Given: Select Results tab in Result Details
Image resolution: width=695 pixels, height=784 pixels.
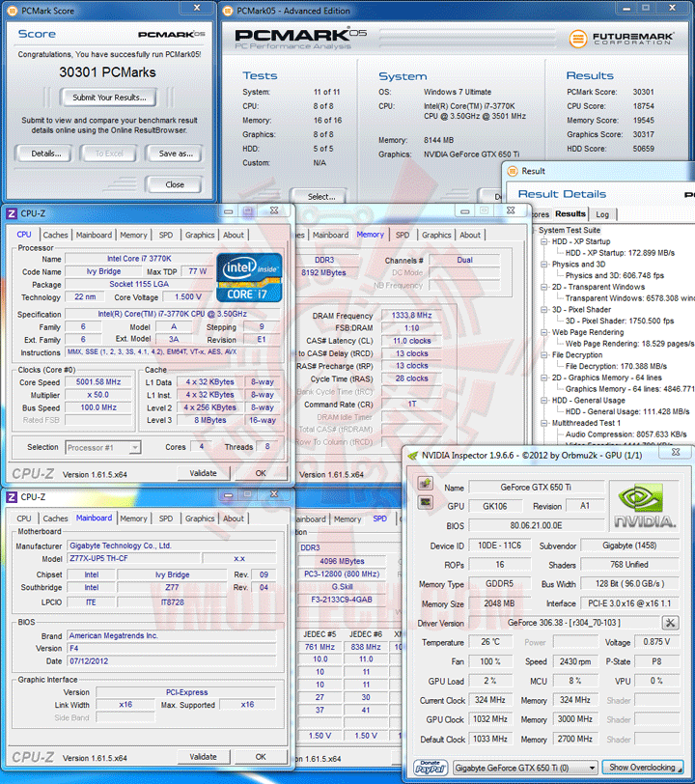Looking at the screenshot, I should [570, 214].
